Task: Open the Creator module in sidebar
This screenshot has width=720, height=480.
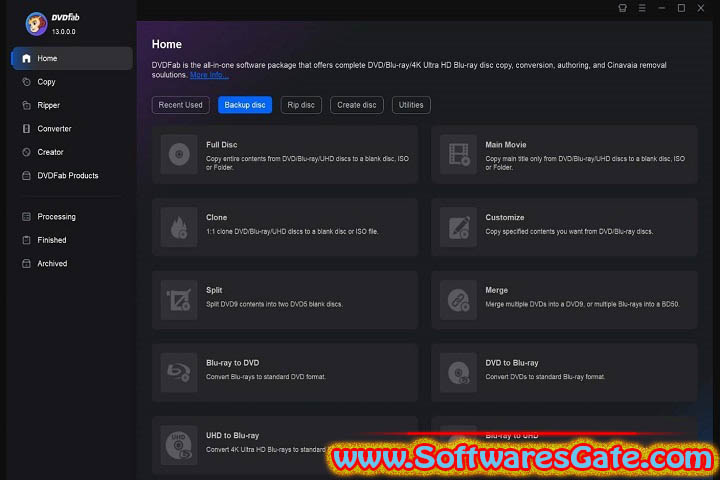Action: pos(50,152)
